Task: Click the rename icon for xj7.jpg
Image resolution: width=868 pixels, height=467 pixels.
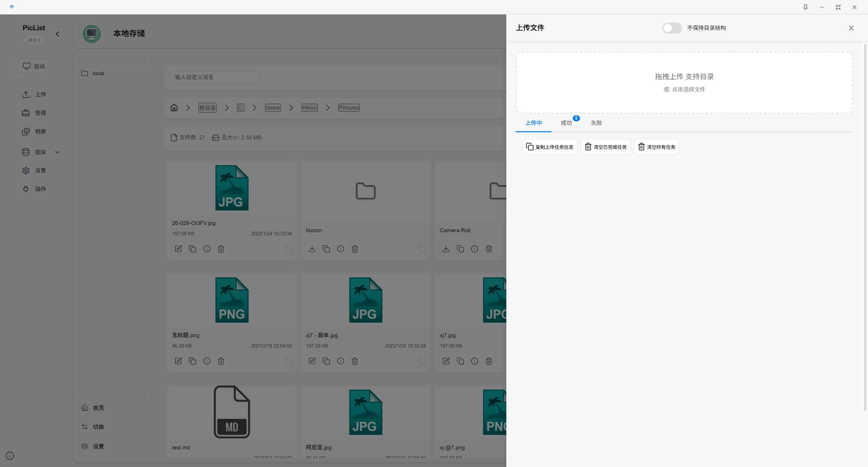Action: pyautogui.click(x=446, y=361)
